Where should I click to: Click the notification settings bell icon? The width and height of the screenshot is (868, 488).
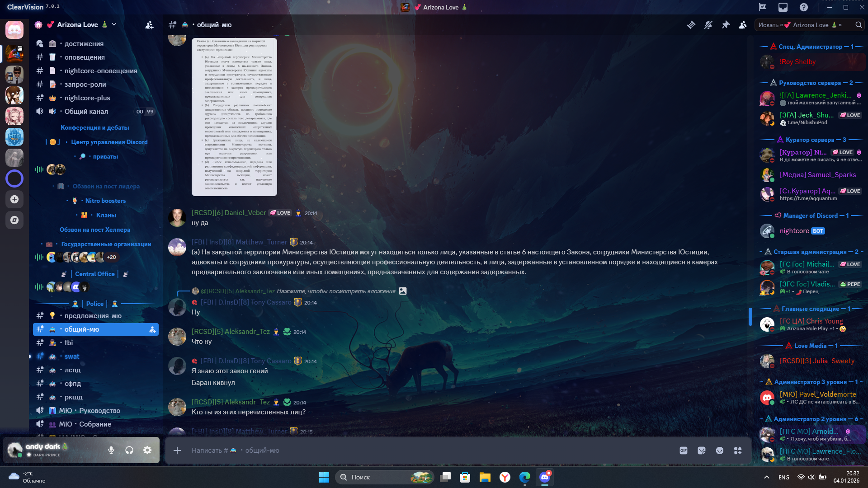tap(708, 25)
